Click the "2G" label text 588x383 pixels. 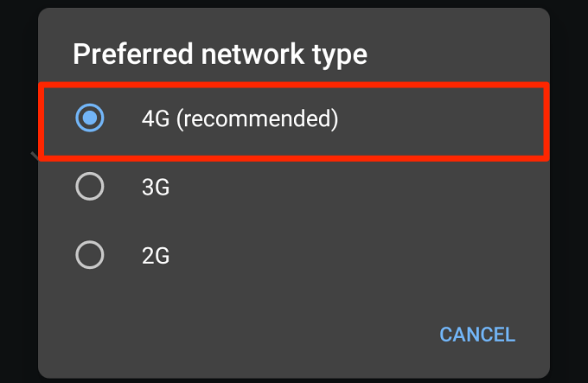[x=156, y=255]
